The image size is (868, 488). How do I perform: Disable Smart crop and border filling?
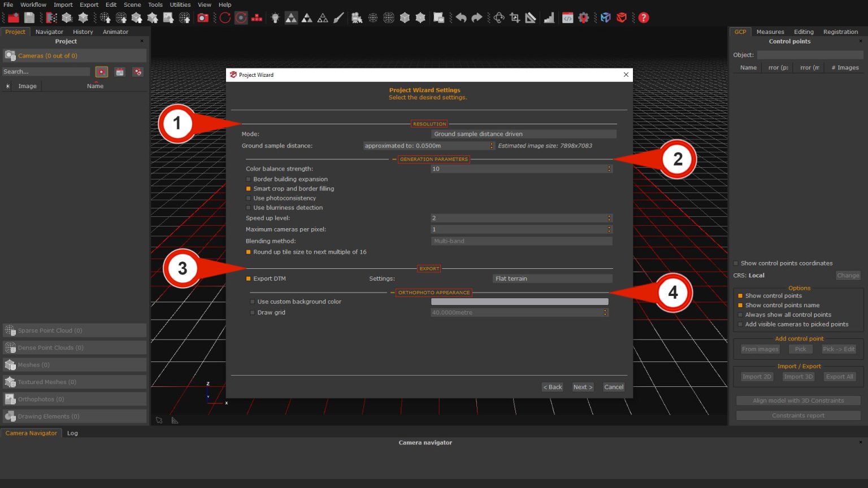coord(249,189)
